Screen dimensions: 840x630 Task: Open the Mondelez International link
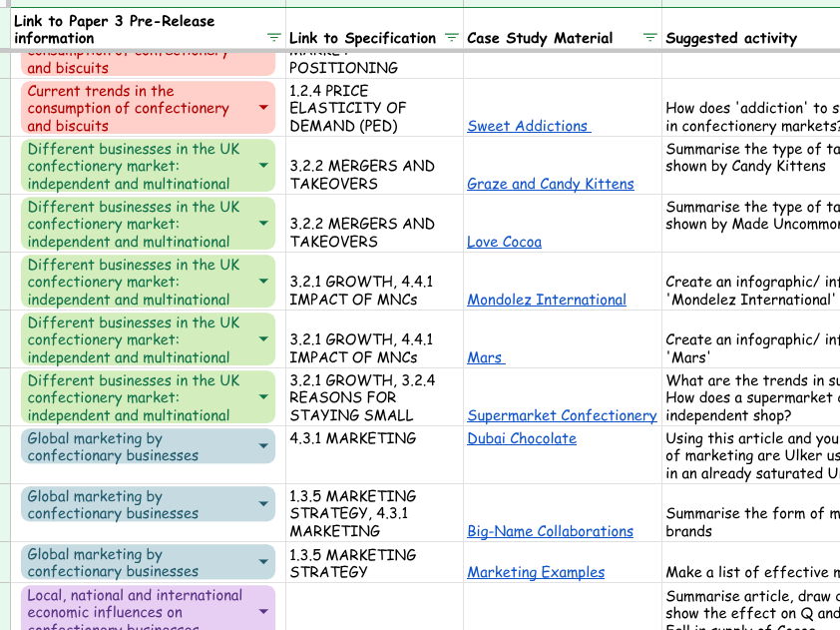[x=547, y=300]
